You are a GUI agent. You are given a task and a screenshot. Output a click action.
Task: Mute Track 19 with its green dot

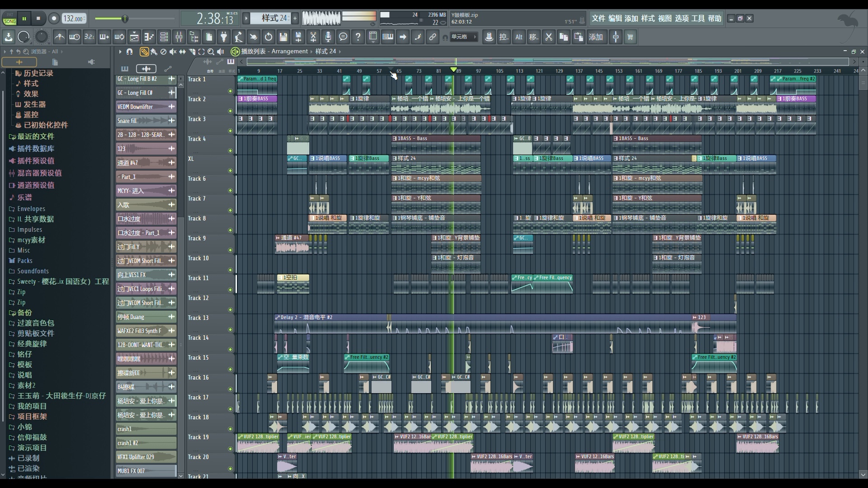[230, 449]
